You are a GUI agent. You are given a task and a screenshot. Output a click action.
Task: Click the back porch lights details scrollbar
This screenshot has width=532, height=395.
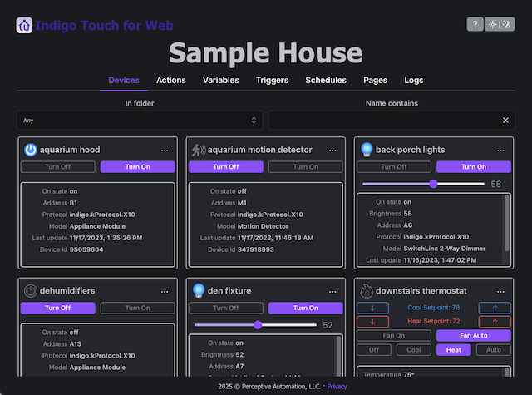[506, 224]
